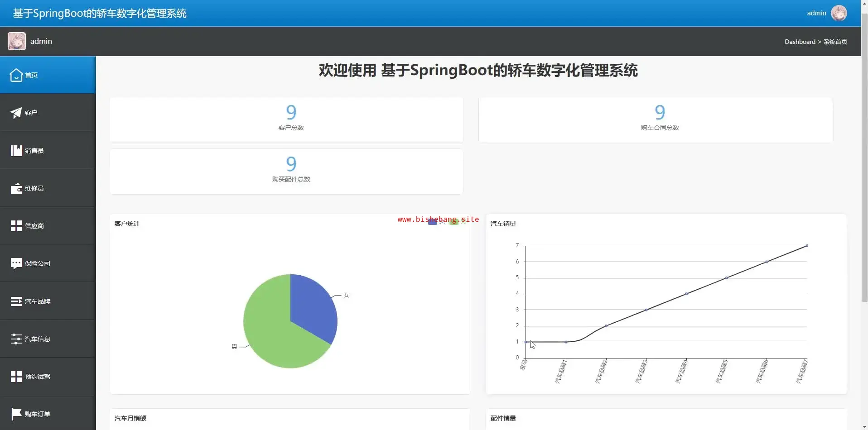
Task: Click the flag icon for 购车订单
Action: tap(16, 414)
